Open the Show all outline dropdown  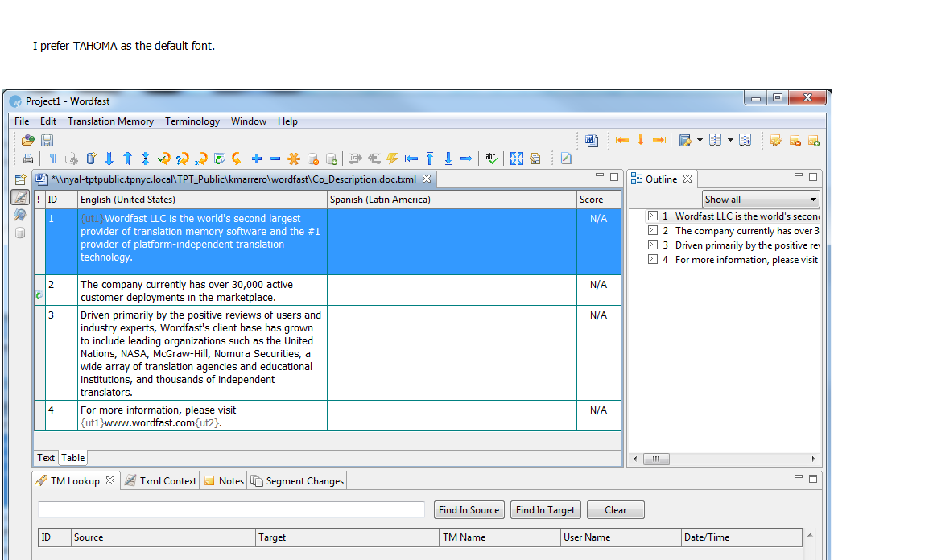pyautogui.click(x=760, y=198)
